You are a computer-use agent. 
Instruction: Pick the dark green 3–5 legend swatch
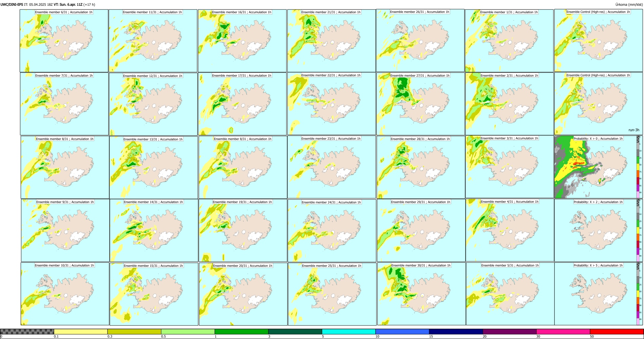click(295, 332)
